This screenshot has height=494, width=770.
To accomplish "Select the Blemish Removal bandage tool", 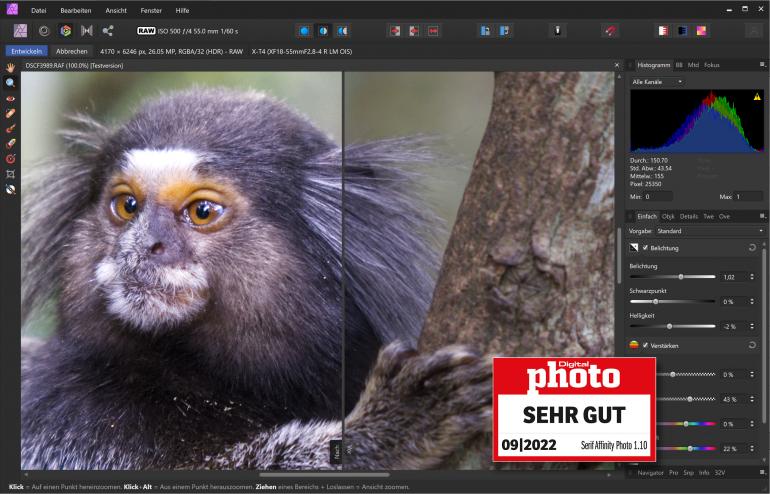I will pos(10,113).
